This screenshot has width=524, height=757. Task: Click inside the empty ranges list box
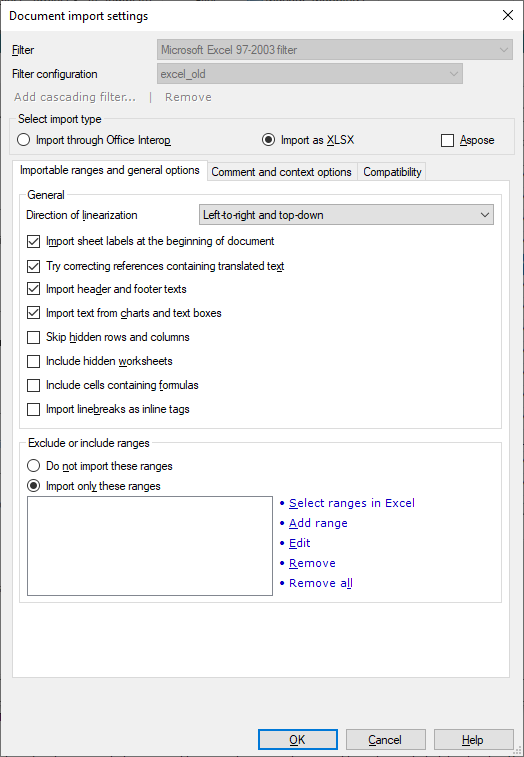(150, 546)
